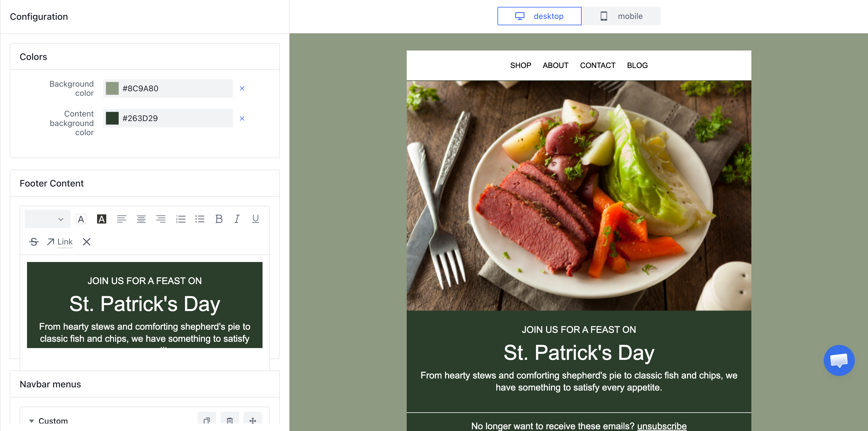Toggle bold formatting

tap(219, 219)
